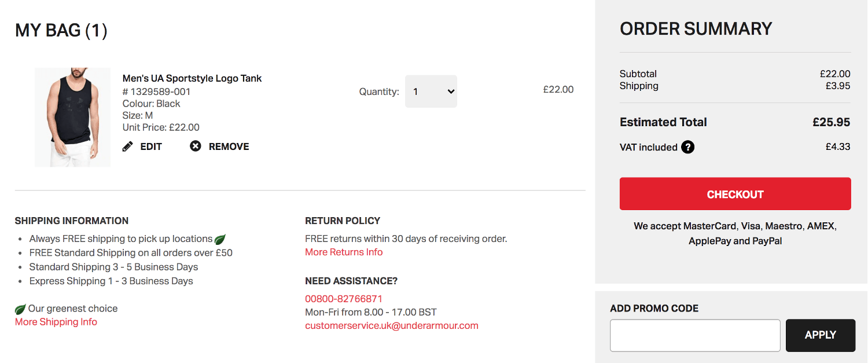This screenshot has width=868, height=363.
Task: Click the pencil Edit icon
Action: [128, 146]
